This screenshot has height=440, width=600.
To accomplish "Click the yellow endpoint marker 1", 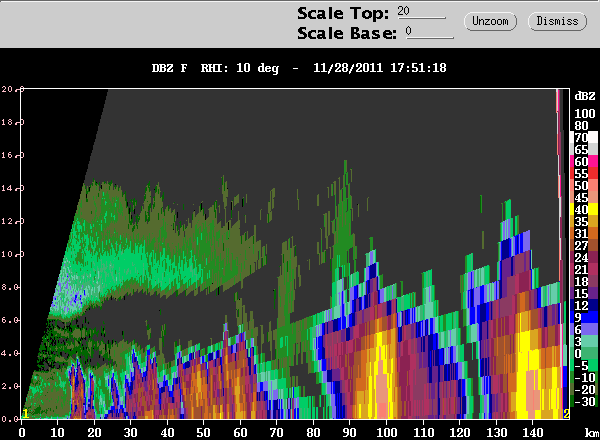I will click(x=25, y=414).
